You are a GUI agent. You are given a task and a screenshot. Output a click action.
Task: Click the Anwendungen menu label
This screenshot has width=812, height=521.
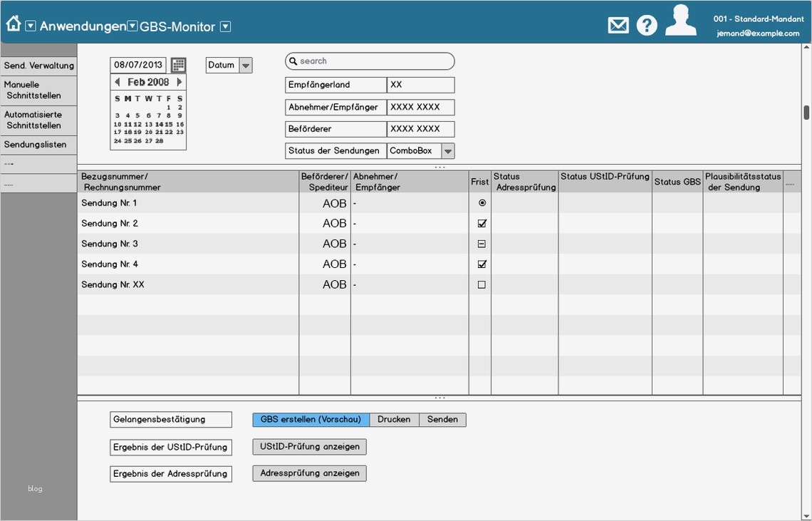(83, 26)
